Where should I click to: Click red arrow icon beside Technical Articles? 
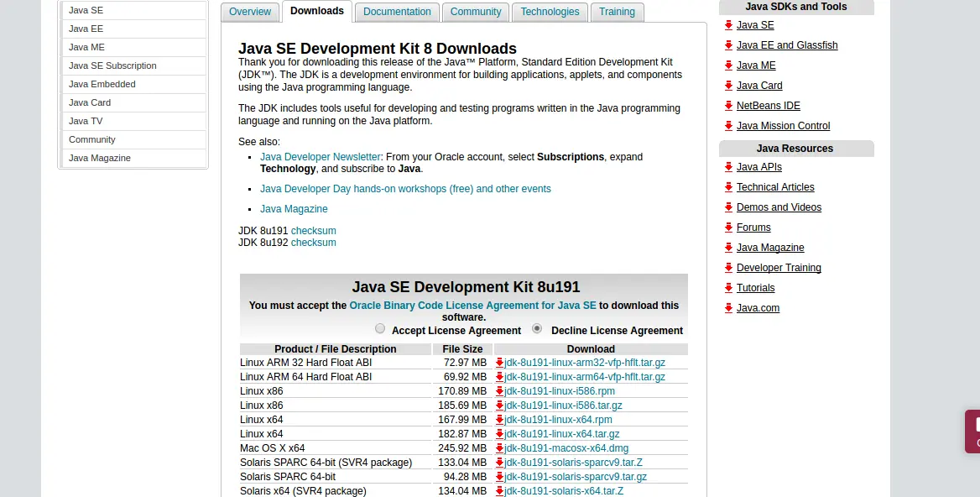pyautogui.click(x=728, y=187)
